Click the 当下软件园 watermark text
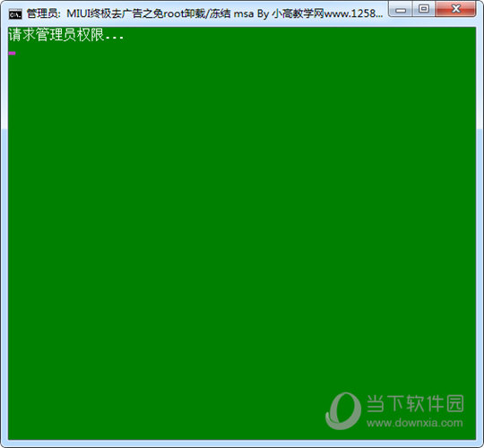 tap(415, 403)
